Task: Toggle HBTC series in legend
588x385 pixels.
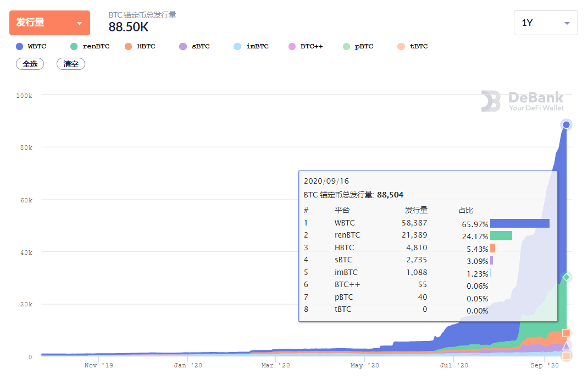Action: pos(140,46)
